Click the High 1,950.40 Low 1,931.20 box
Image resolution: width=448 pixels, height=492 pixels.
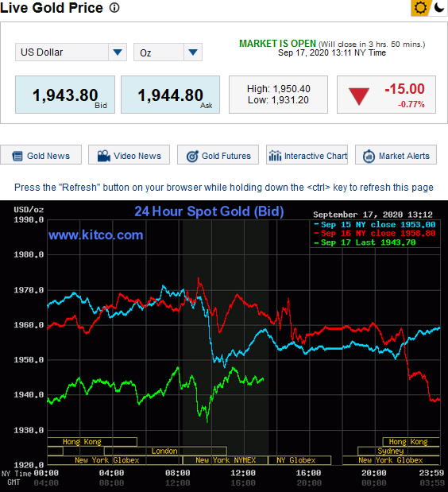click(x=278, y=95)
